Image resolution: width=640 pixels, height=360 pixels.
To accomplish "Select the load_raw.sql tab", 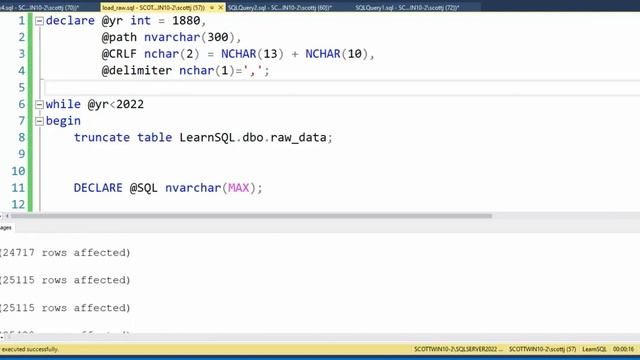I will point(153,7).
